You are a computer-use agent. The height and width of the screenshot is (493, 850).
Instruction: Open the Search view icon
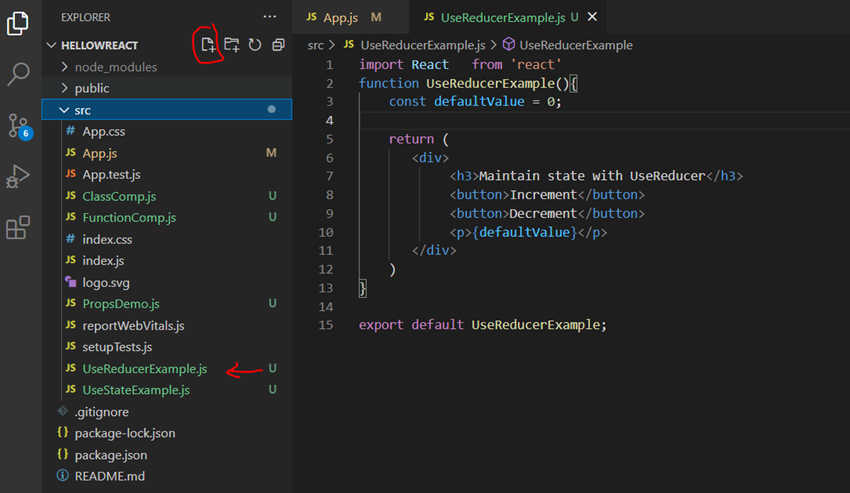coord(18,74)
